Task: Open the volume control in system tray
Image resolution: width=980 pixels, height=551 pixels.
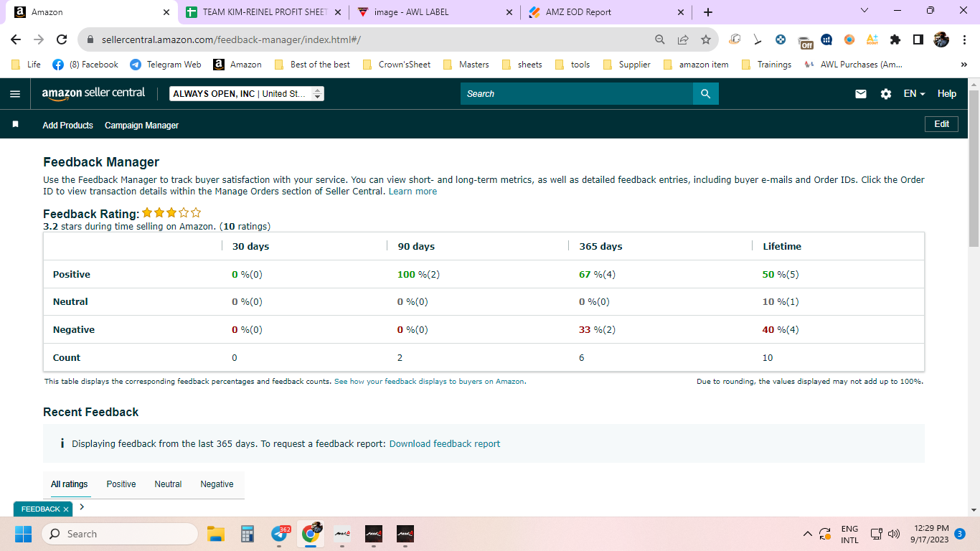Action: (x=894, y=534)
